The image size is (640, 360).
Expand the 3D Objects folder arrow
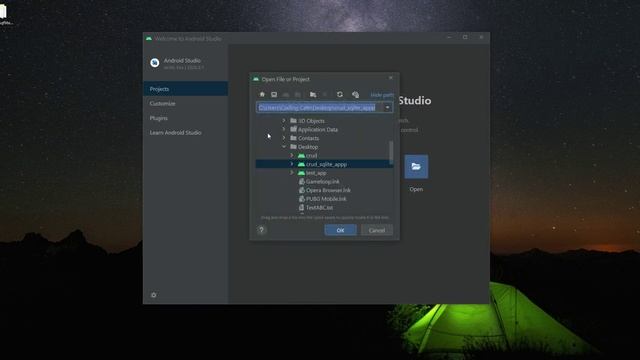pyautogui.click(x=284, y=120)
